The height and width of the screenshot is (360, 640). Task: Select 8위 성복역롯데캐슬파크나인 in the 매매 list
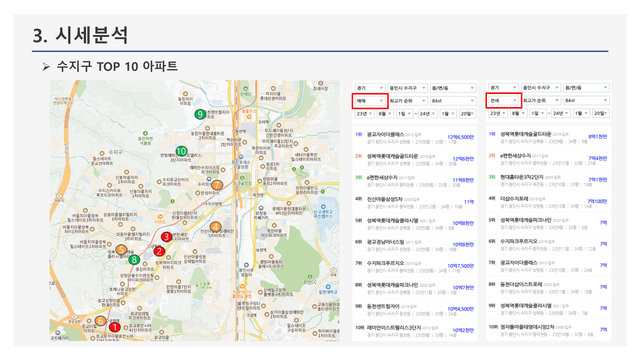[x=415, y=288]
